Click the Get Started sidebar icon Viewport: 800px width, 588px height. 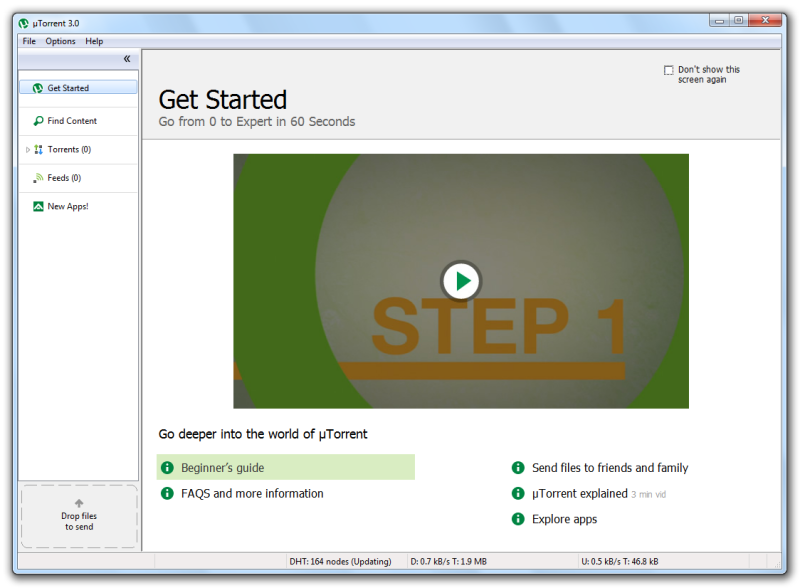(38, 88)
